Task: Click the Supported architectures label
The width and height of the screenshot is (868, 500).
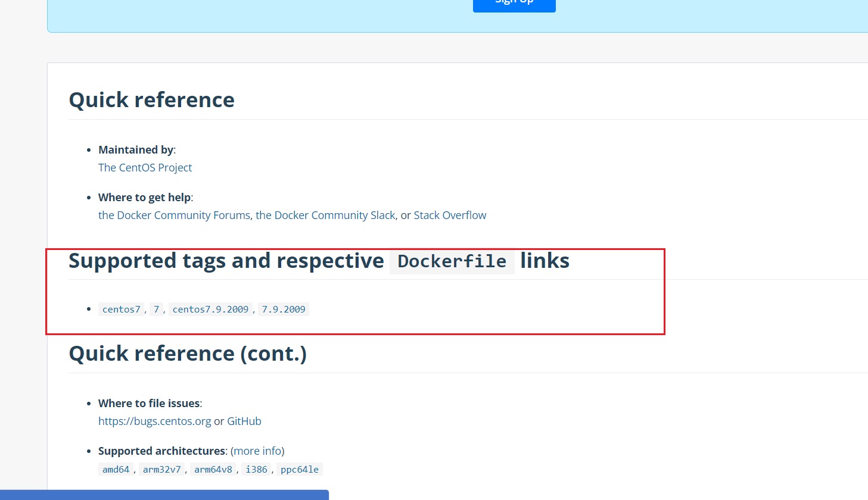Action: point(162,451)
